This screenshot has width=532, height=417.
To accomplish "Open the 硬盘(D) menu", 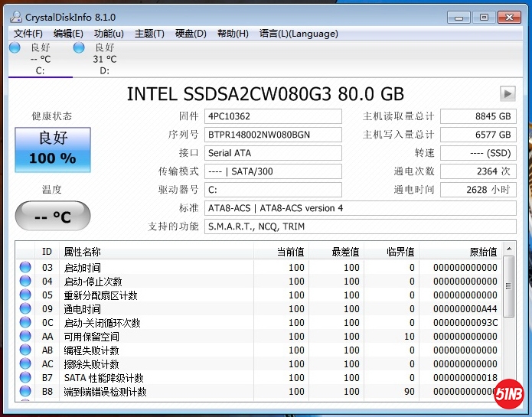I will 191,34.
